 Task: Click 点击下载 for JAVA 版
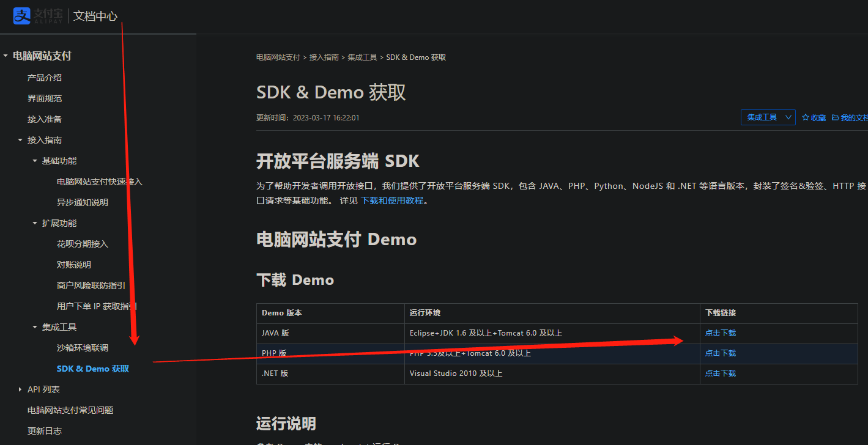[x=721, y=333]
